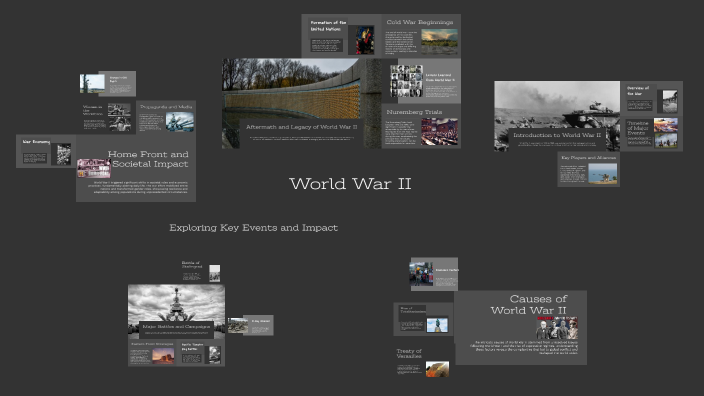Click the crowd photo in card above Causes
This screenshot has height=396, width=704.
click(421, 274)
